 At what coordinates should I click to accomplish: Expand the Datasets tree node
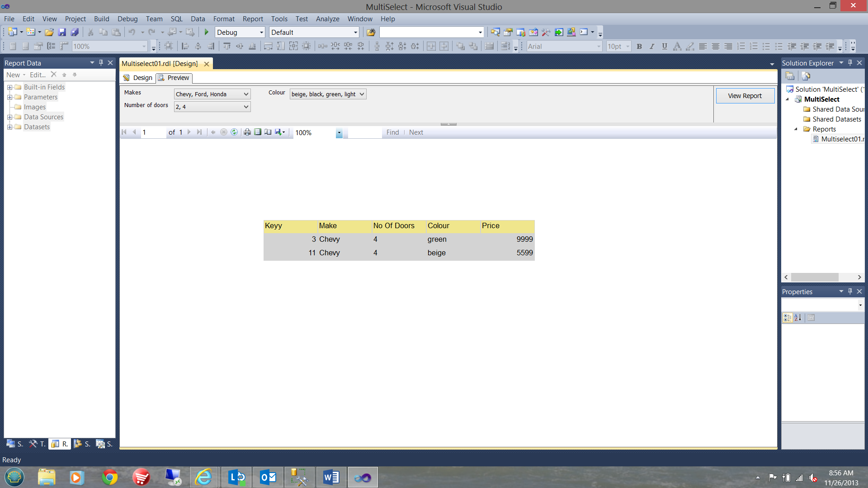point(9,127)
